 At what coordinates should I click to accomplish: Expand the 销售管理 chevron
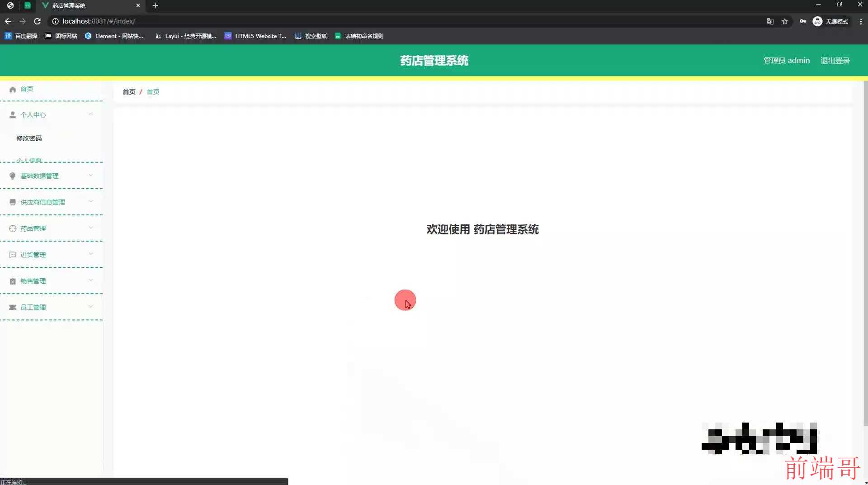tap(91, 281)
